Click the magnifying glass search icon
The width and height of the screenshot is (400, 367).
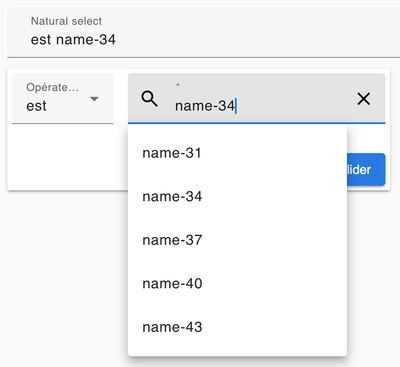pyautogui.click(x=149, y=99)
